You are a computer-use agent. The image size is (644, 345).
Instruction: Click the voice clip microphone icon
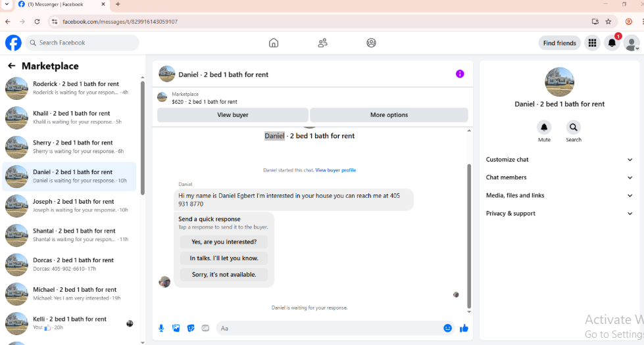pyautogui.click(x=161, y=328)
